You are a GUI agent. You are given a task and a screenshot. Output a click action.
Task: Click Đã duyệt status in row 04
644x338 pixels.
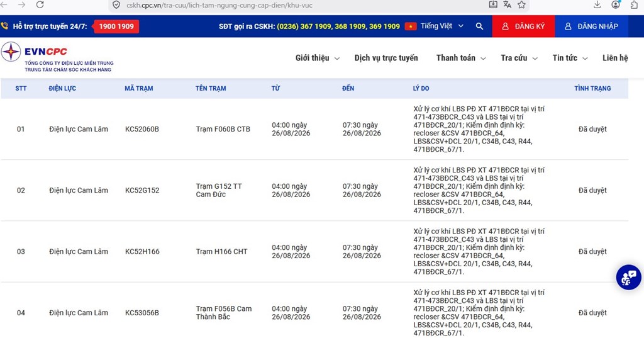[592, 313]
